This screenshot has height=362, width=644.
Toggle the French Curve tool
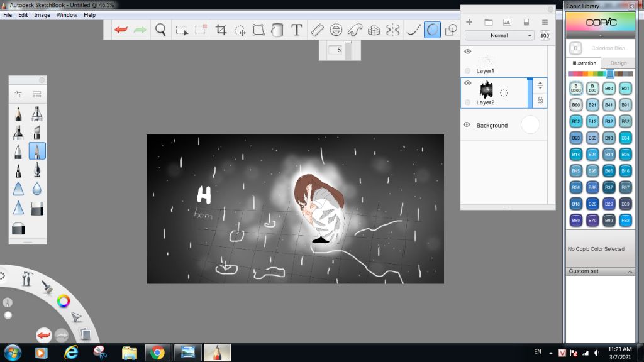355,30
